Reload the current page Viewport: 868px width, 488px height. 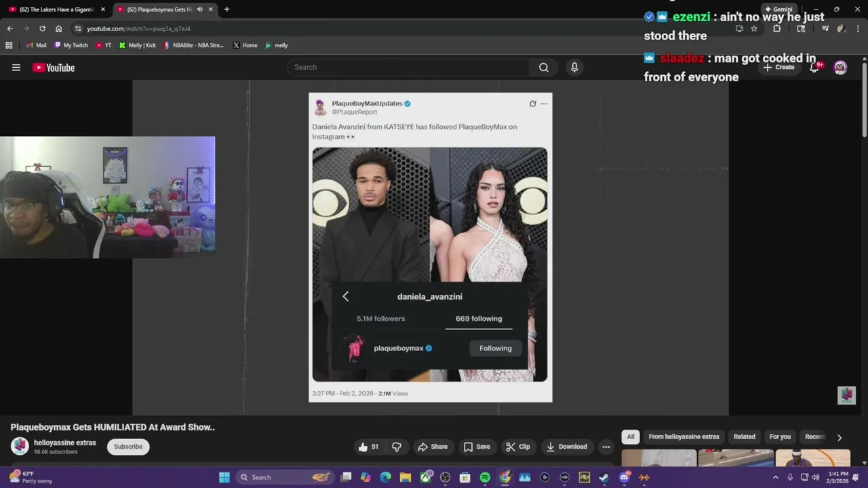tap(42, 28)
